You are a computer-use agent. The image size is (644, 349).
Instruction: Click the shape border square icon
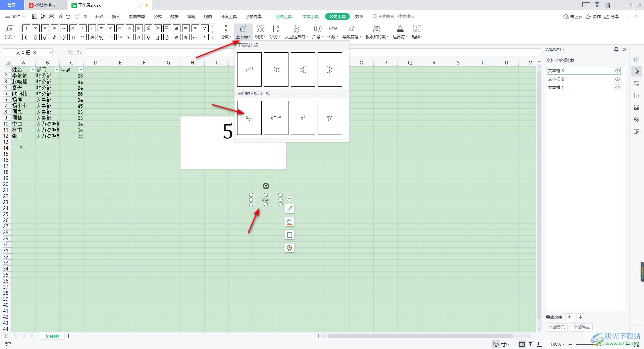(x=289, y=235)
